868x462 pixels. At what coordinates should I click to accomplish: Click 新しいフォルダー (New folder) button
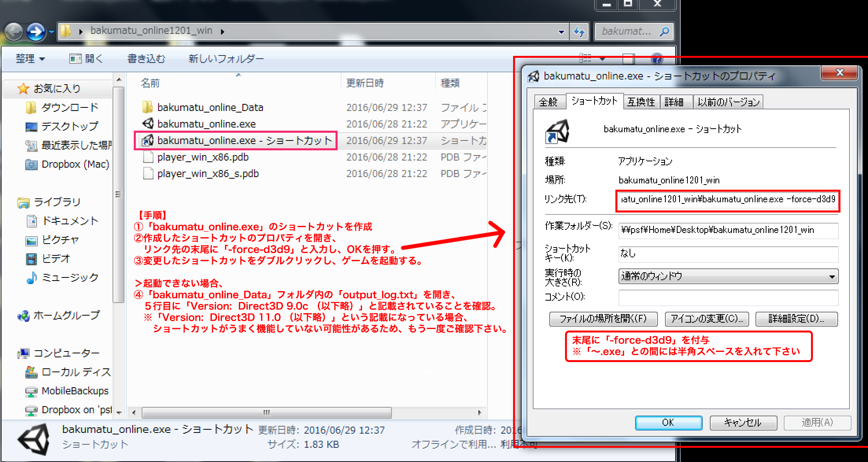(x=226, y=59)
